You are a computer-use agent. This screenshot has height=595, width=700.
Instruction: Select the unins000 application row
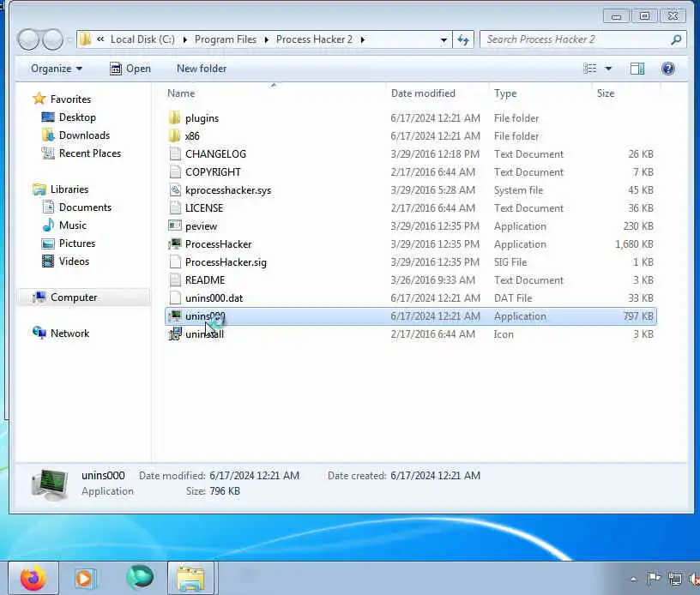[x=411, y=316]
